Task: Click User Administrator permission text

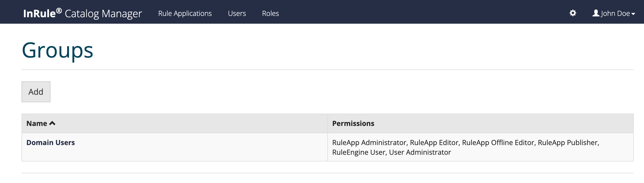Action: (420, 152)
